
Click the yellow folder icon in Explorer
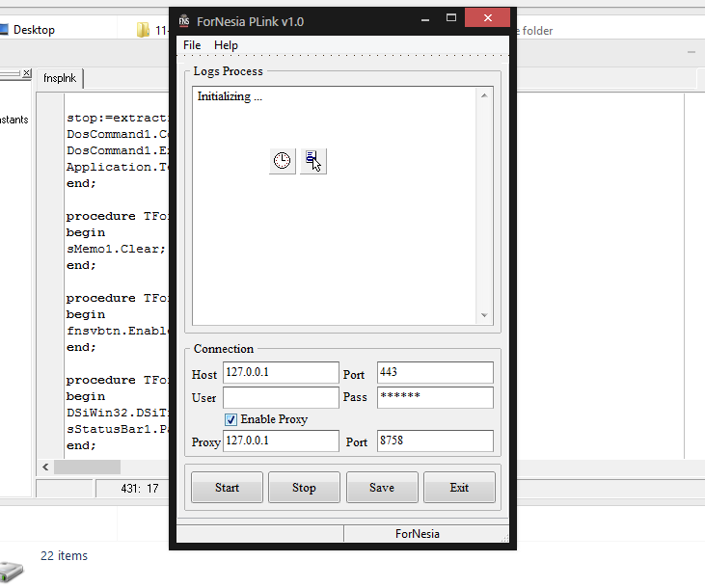pos(143,30)
